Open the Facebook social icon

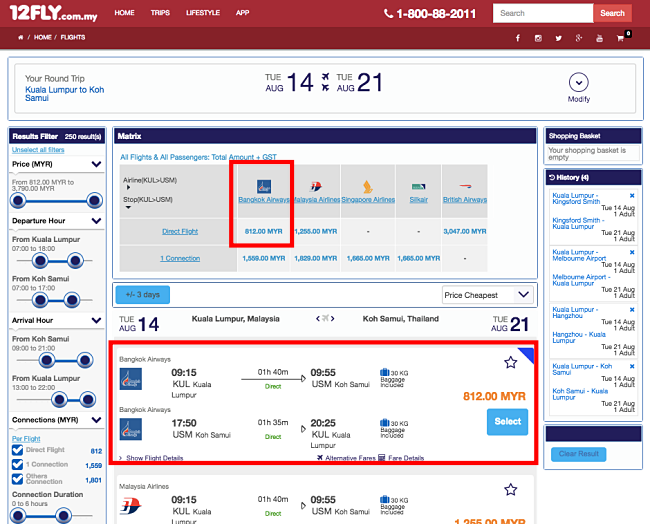(518, 38)
